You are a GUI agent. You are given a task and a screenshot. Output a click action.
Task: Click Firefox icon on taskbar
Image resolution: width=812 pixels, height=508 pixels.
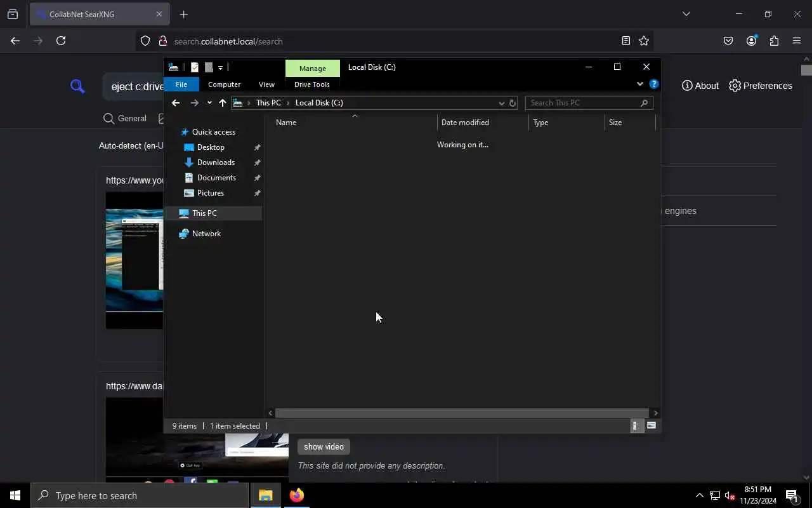[296, 495]
